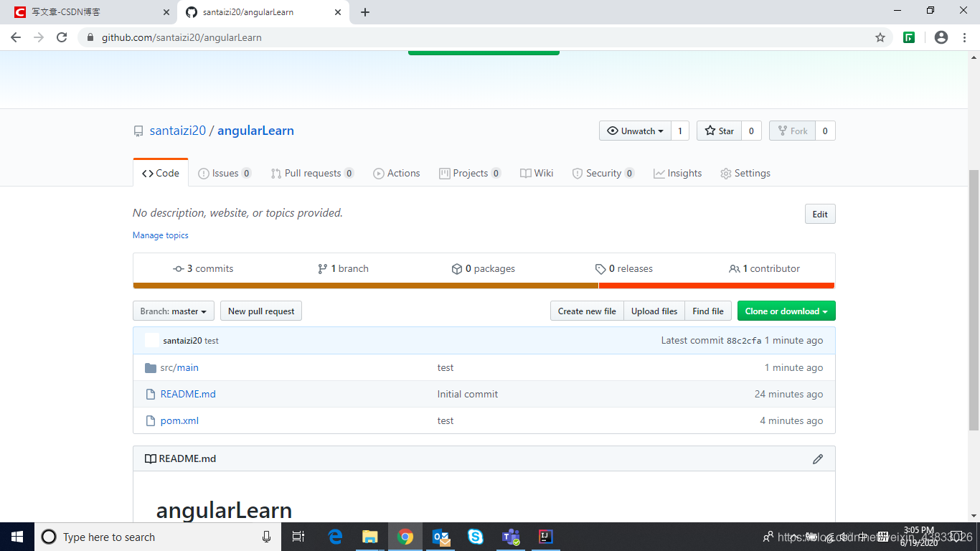
Task: Click the language color bar
Action: click(x=484, y=286)
